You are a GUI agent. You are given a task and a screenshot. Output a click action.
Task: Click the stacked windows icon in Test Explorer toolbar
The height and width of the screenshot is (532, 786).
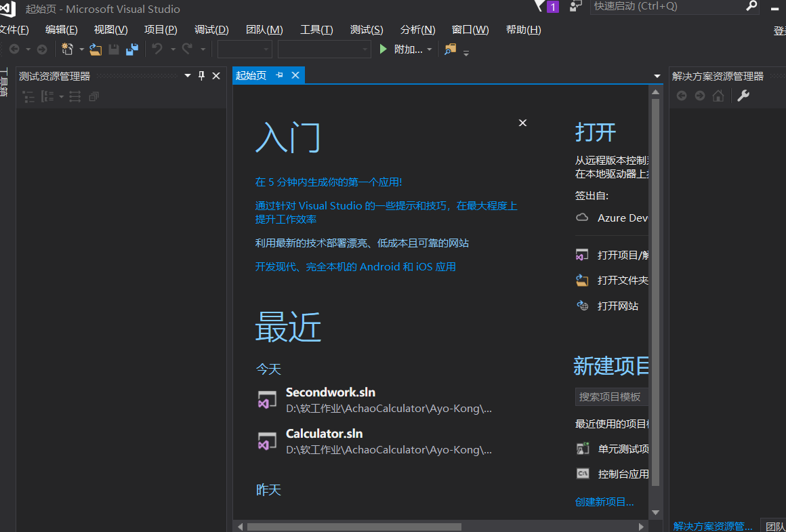94,97
